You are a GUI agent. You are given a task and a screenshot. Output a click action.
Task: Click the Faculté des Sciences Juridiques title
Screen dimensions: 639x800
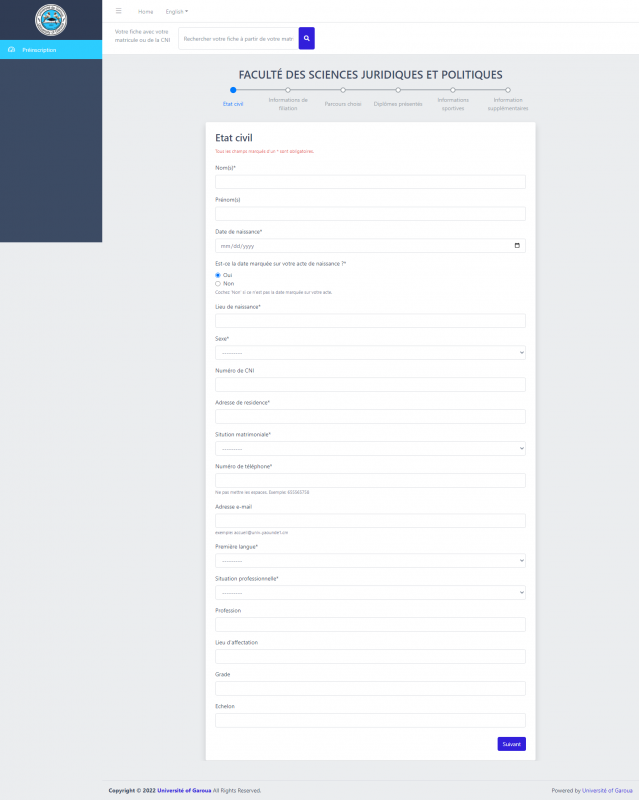click(371, 74)
